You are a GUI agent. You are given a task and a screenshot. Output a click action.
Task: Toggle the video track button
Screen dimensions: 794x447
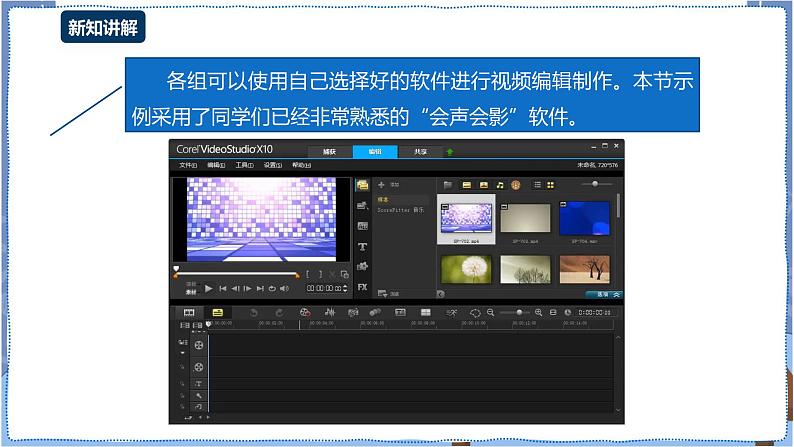[x=198, y=345]
